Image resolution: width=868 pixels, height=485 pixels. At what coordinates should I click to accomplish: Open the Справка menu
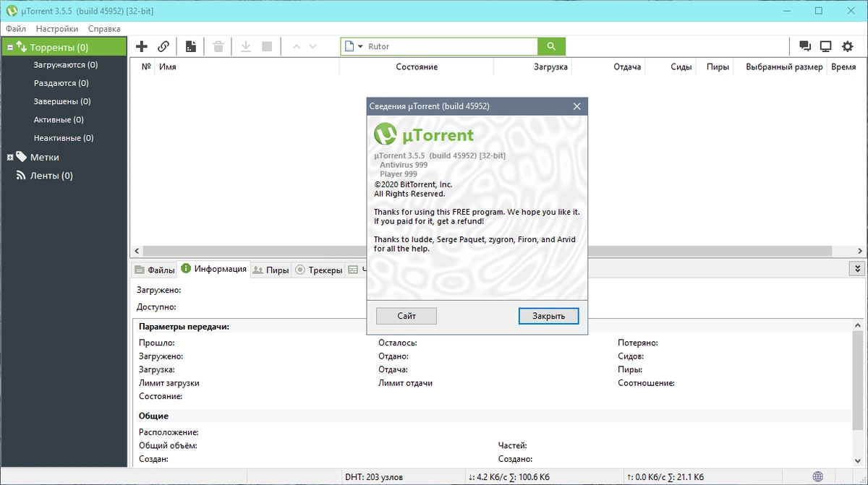tap(104, 29)
